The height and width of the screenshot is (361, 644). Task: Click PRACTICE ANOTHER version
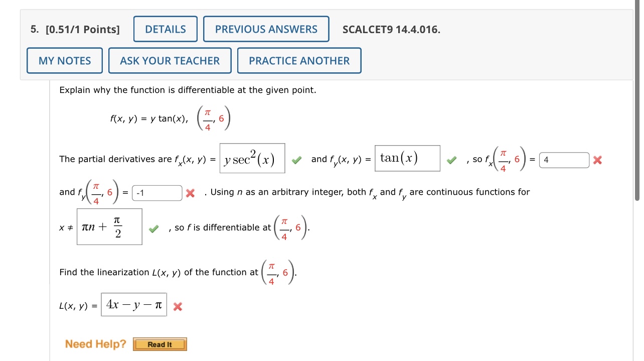[299, 60]
